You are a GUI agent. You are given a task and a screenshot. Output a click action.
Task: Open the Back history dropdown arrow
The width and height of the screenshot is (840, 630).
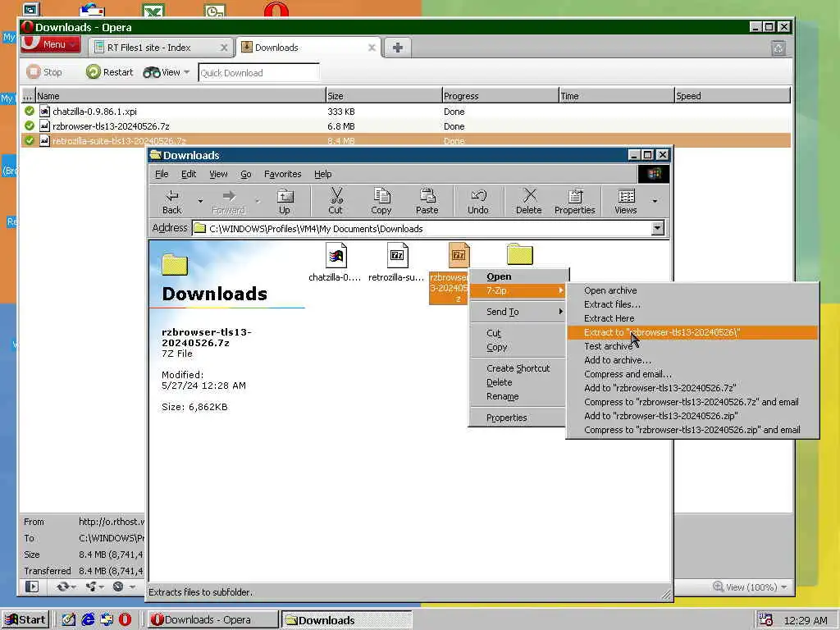pyautogui.click(x=200, y=202)
